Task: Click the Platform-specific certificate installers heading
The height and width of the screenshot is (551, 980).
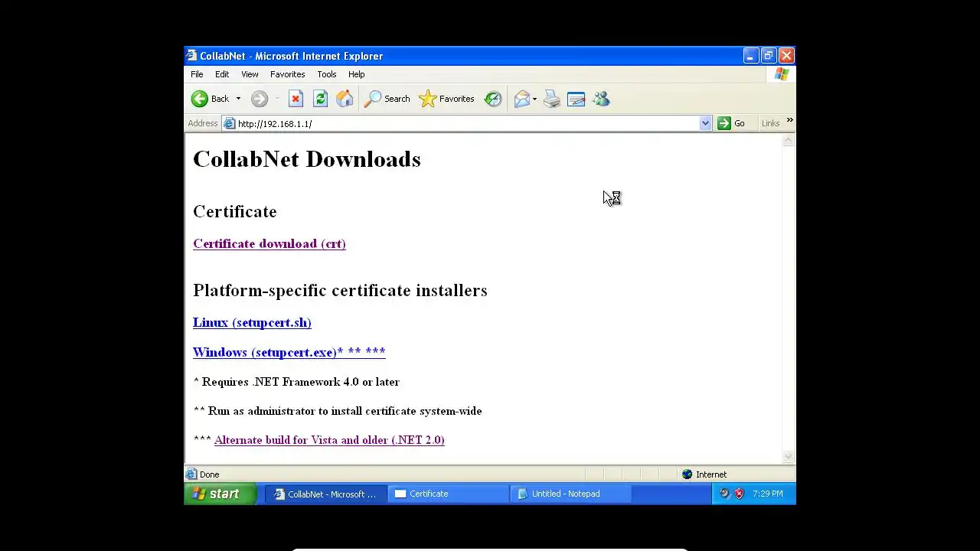Action: point(340,291)
